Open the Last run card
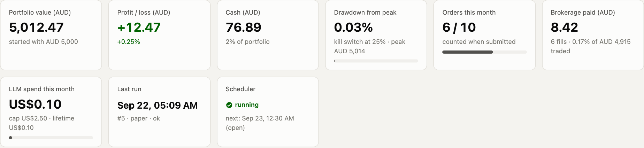This screenshot has width=644, height=148. [x=159, y=112]
